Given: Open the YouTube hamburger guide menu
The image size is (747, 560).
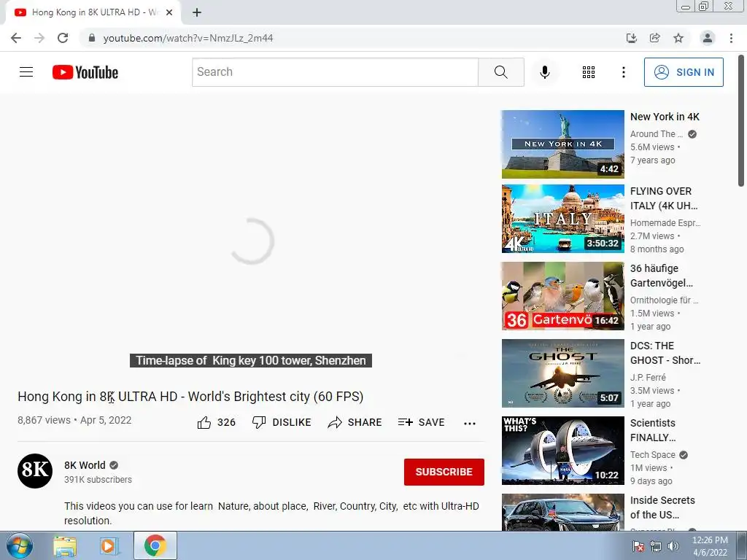Looking at the screenshot, I should point(26,72).
